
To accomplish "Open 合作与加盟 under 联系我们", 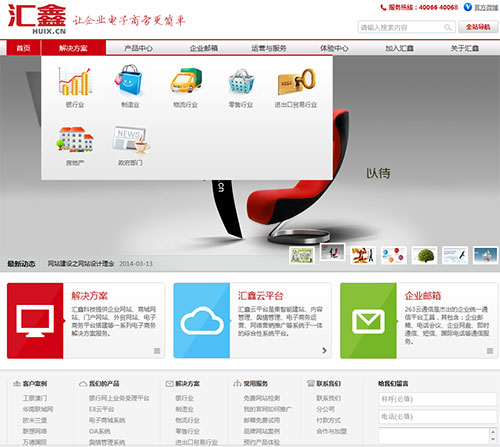I will (331, 431).
